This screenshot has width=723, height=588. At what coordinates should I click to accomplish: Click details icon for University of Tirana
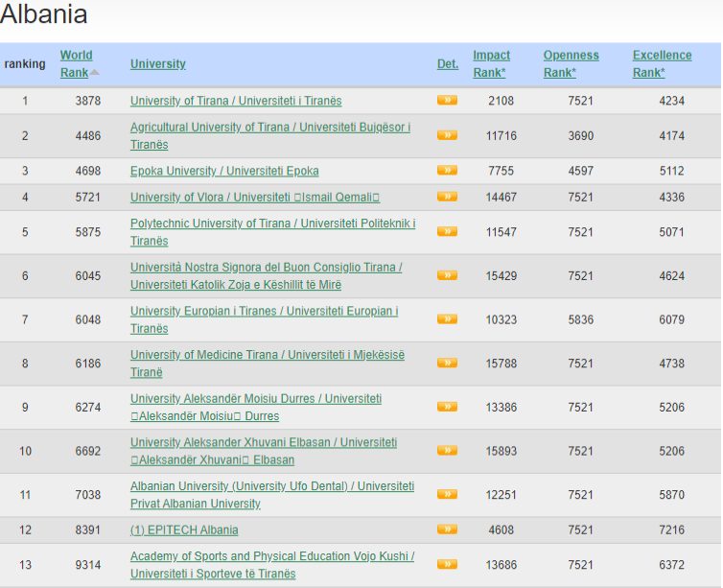(446, 101)
